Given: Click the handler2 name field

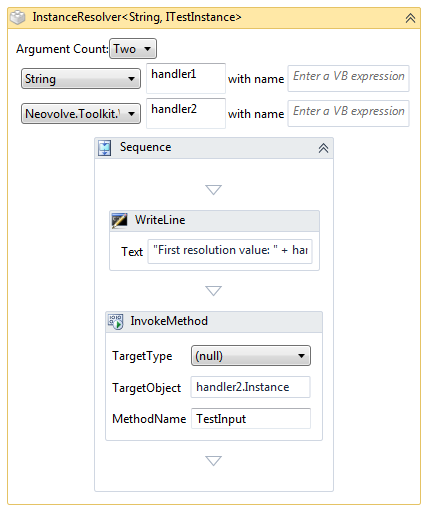Looking at the screenshot, I should (186, 113).
